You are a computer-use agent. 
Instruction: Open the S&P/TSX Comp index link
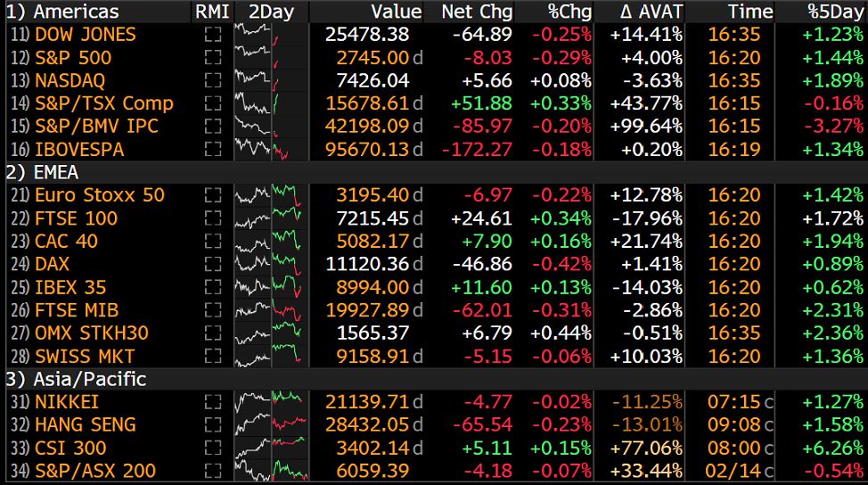[x=104, y=103]
